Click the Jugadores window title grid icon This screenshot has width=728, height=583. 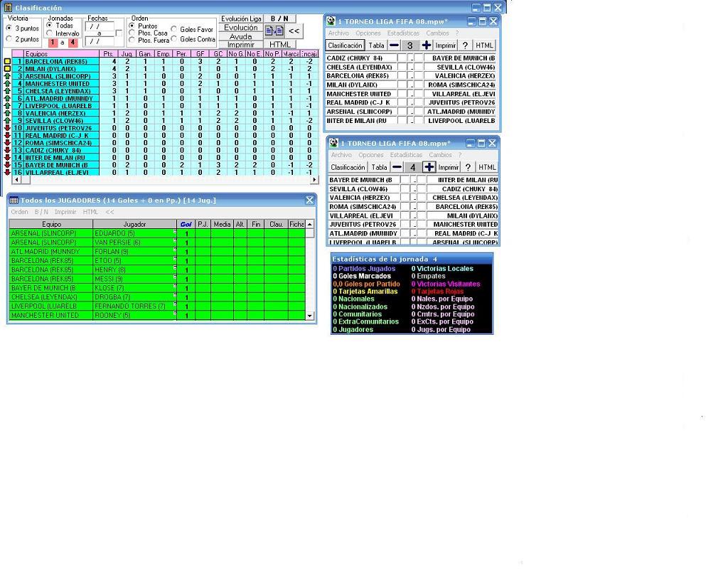(14, 200)
